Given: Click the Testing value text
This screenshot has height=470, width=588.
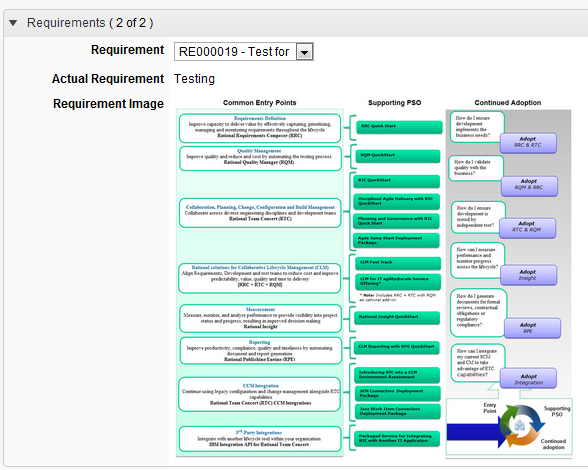Looking at the screenshot, I should 194,79.
